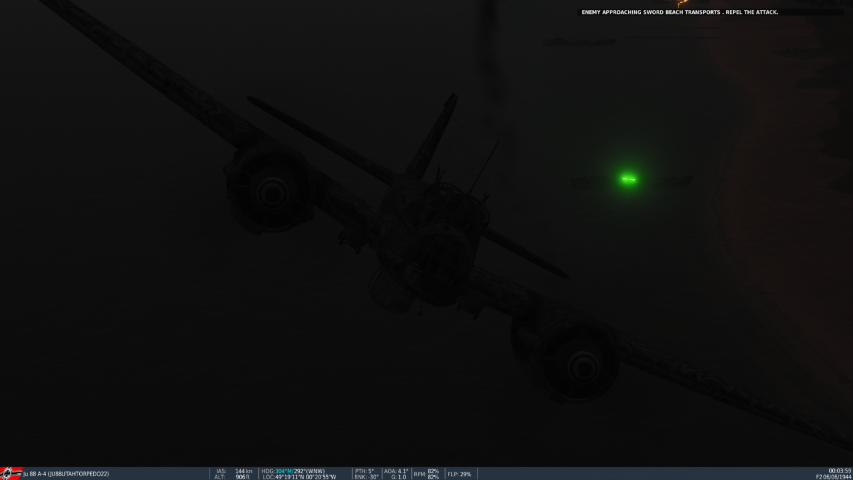Click the German flag icon in status bar

coord(11,473)
